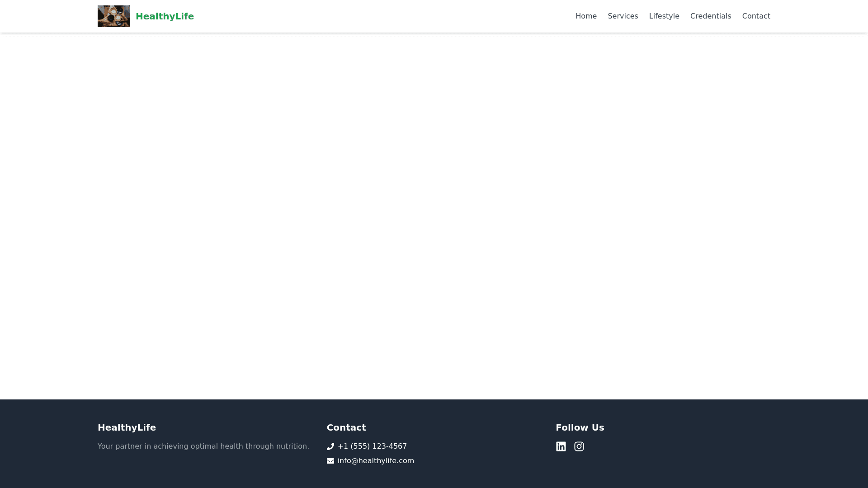Click the envelope icon beside the email
Viewport: 868px width, 488px height.
coord(330,460)
